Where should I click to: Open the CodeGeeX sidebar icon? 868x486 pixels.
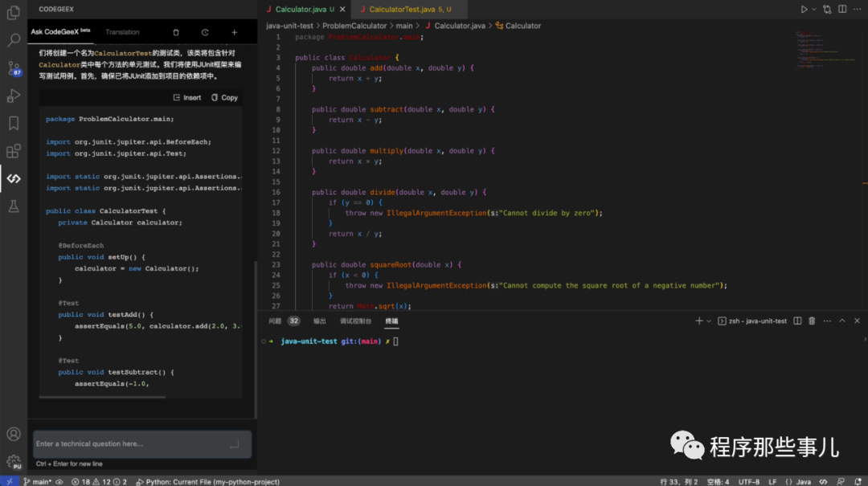pyautogui.click(x=13, y=178)
